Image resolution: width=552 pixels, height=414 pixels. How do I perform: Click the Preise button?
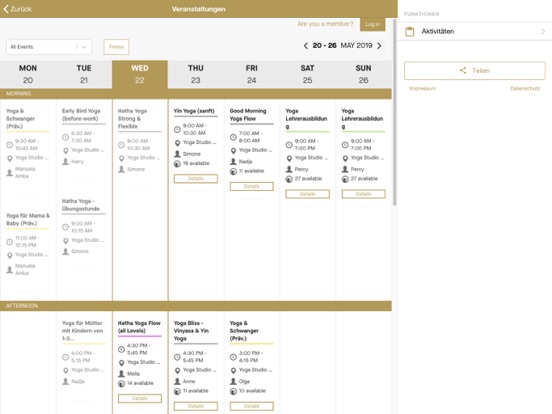pyautogui.click(x=116, y=47)
